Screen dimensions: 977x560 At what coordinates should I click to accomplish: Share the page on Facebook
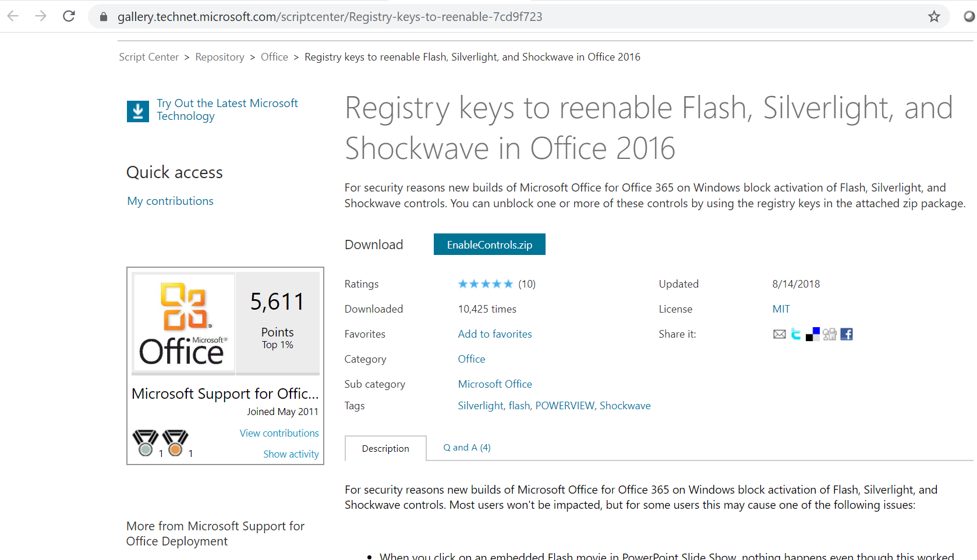click(847, 334)
